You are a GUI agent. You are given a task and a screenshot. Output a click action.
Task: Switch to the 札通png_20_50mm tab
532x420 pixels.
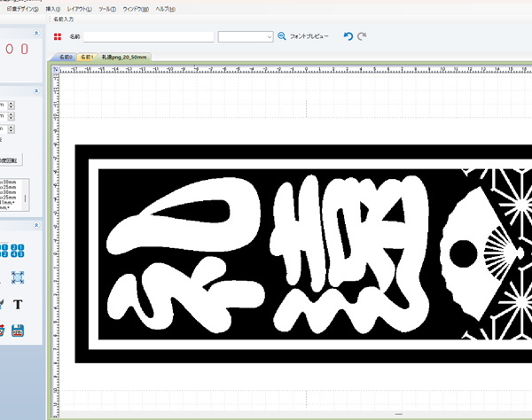pos(124,57)
